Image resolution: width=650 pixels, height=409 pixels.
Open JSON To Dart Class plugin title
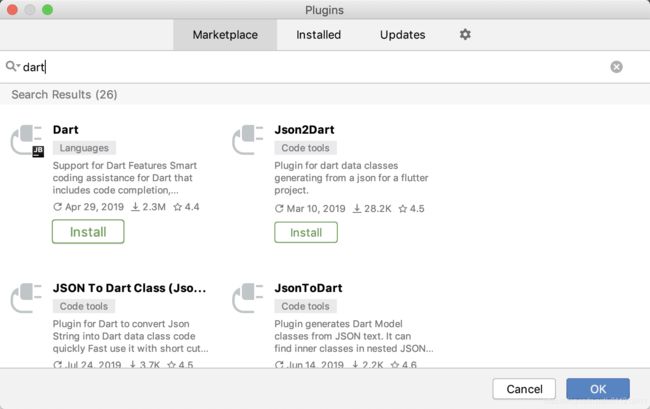[129, 288]
